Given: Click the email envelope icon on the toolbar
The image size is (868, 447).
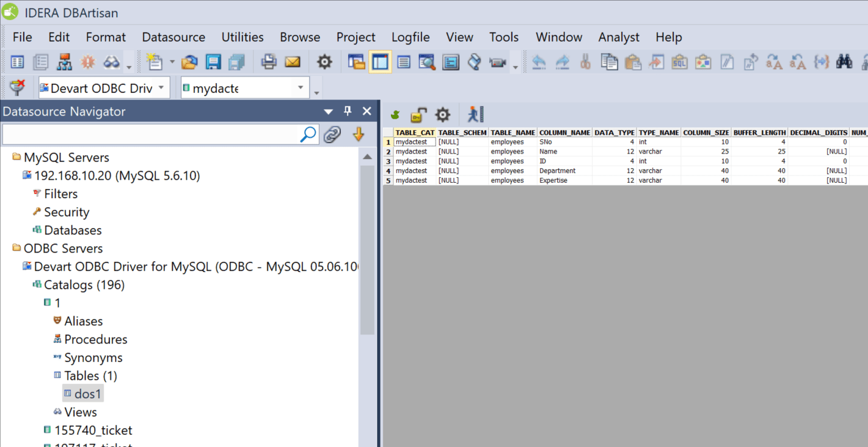Looking at the screenshot, I should pos(293,62).
